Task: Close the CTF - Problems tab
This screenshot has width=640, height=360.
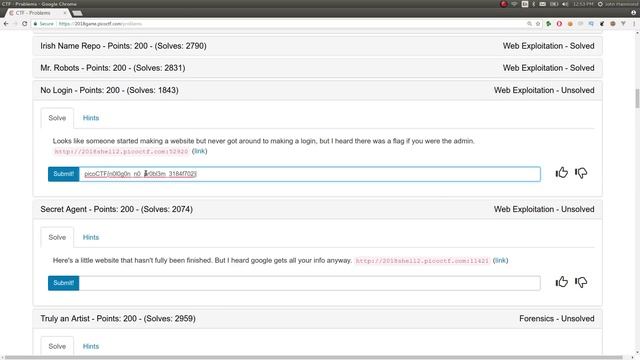Action: (64, 13)
